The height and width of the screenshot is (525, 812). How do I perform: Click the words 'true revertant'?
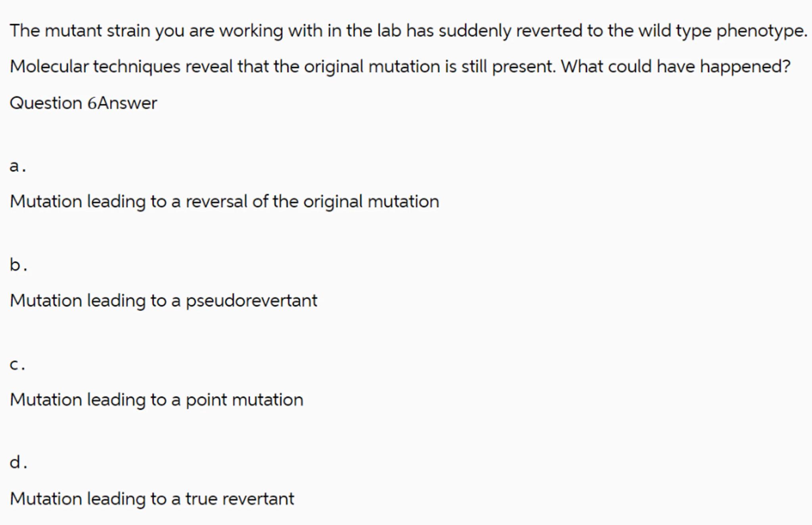239,499
